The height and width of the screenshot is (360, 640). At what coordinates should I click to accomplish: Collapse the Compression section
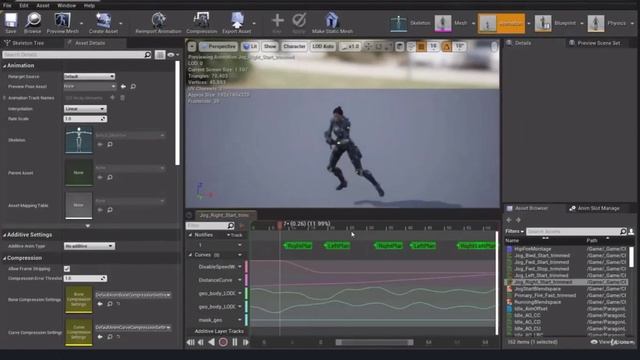coord(4,258)
